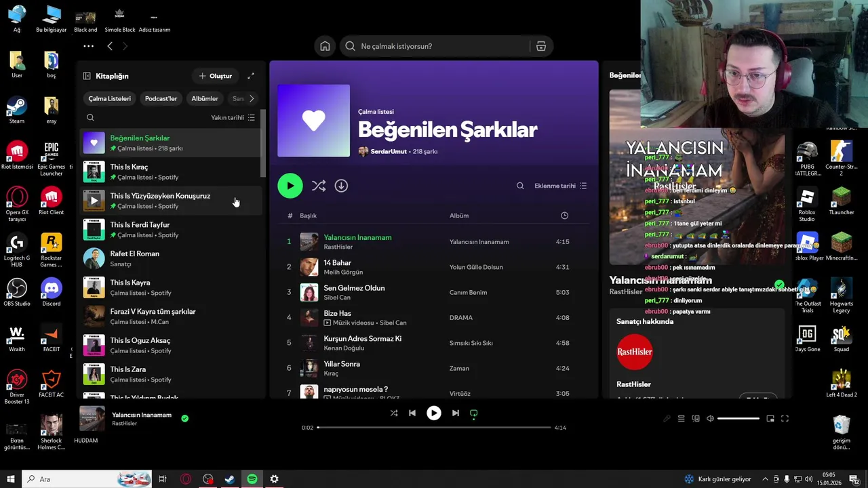Open SerdarUmut profile link
The height and width of the screenshot is (488, 868).
tap(389, 151)
